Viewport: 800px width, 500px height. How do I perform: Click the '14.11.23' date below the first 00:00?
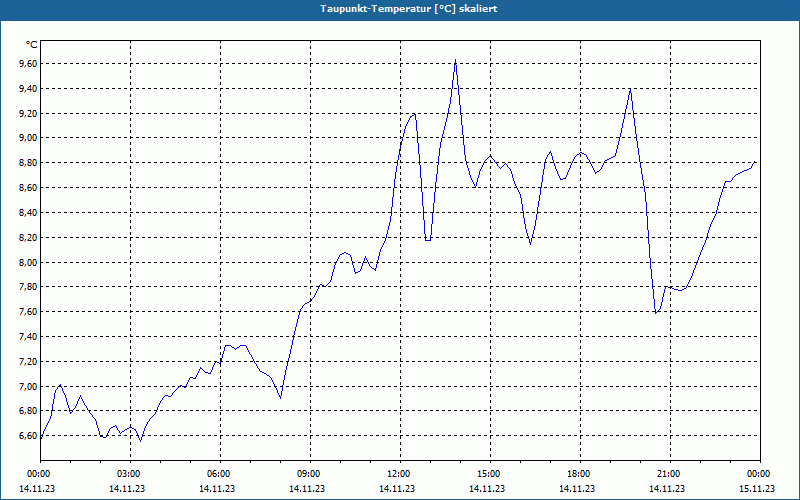37,488
